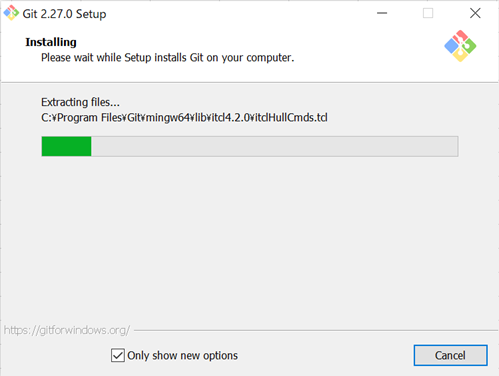Click the "Only show new options" label text
The width and height of the screenshot is (499, 376).
tap(182, 356)
